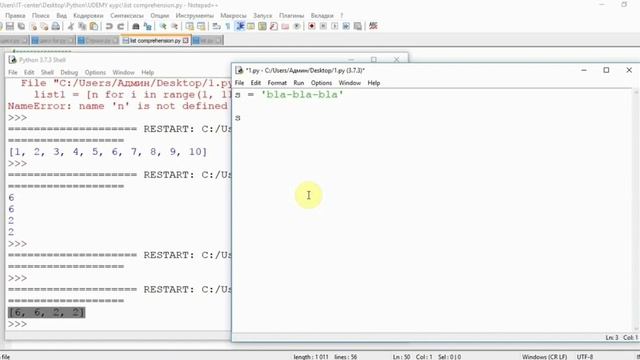Open the Поиск menu in Notepad++
Screen dimensions: 640x360
pos(41,16)
